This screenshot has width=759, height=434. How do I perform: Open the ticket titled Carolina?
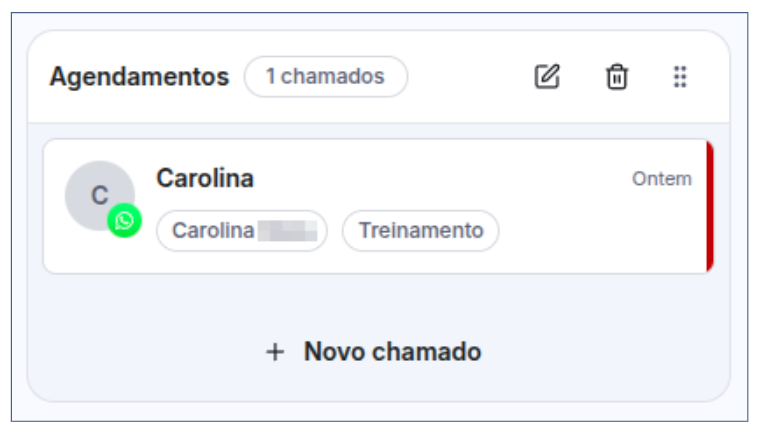coord(205,178)
